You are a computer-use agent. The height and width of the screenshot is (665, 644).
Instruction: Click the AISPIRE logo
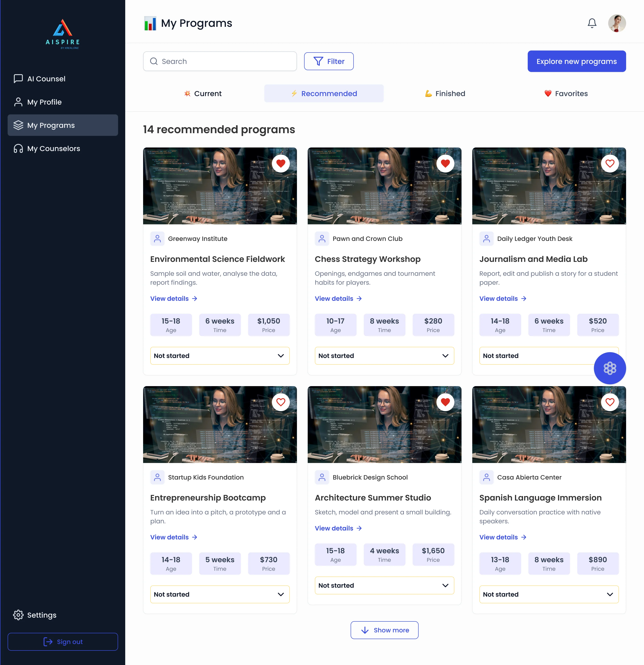[63, 34]
